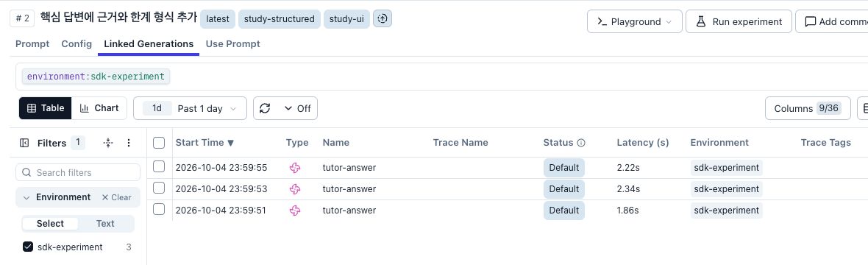This screenshot has height=265, width=868.
Task: Click the refresh cycle icon
Action: (265, 108)
